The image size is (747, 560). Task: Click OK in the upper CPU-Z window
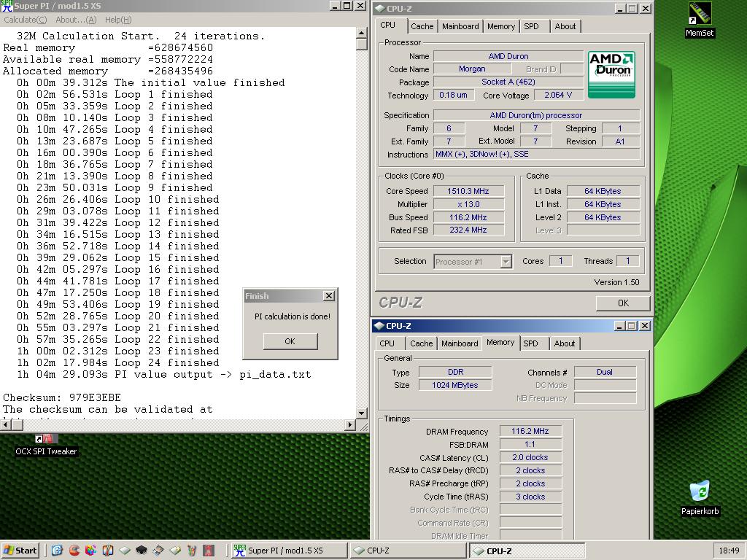click(623, 303)
